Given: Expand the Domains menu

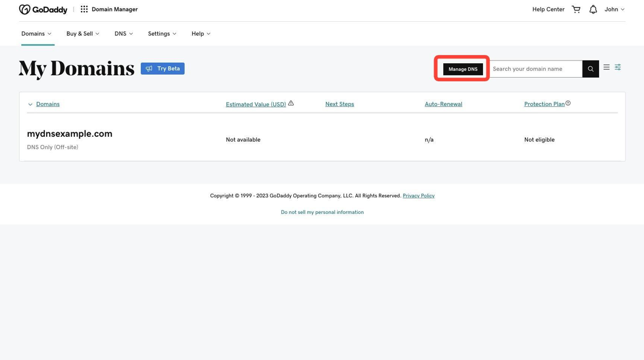Looking at the screenshot, I should click(36, 34).
